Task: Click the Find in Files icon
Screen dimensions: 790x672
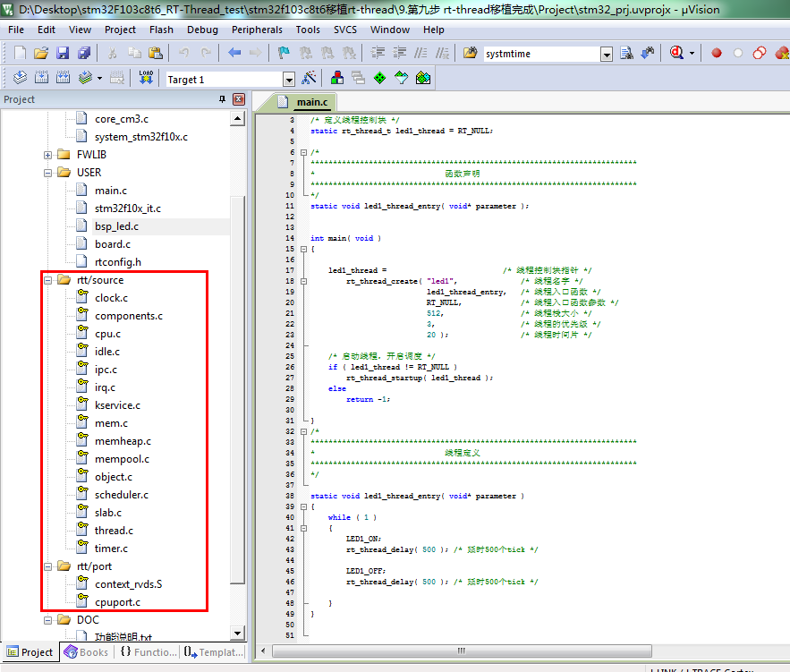Action: [x=471, y=54]
